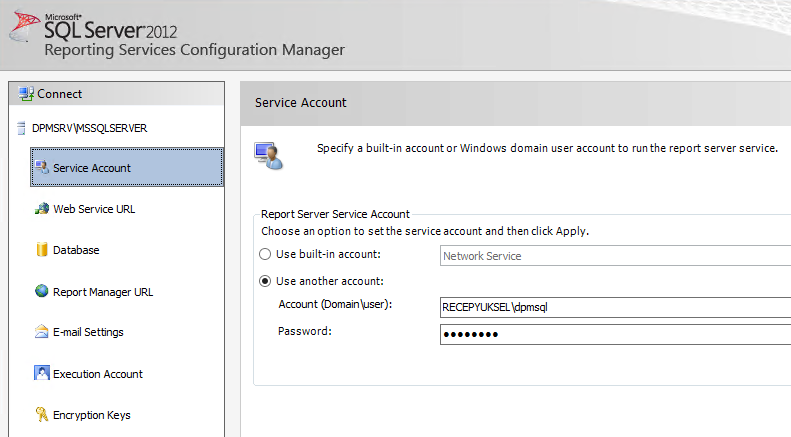Click the Service Account sidebar icon
Image resolution: width=791 pixels, height=437 pixels.
point(42,167)
